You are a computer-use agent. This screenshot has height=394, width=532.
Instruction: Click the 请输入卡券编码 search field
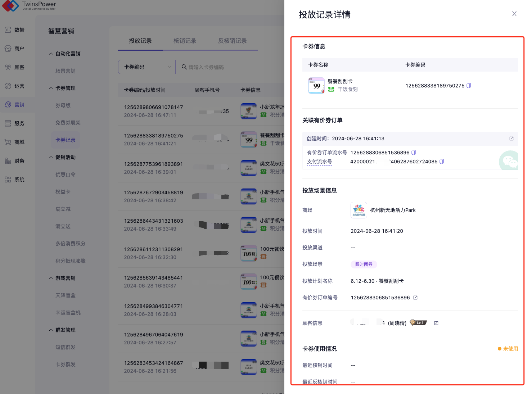coord(230,67)
